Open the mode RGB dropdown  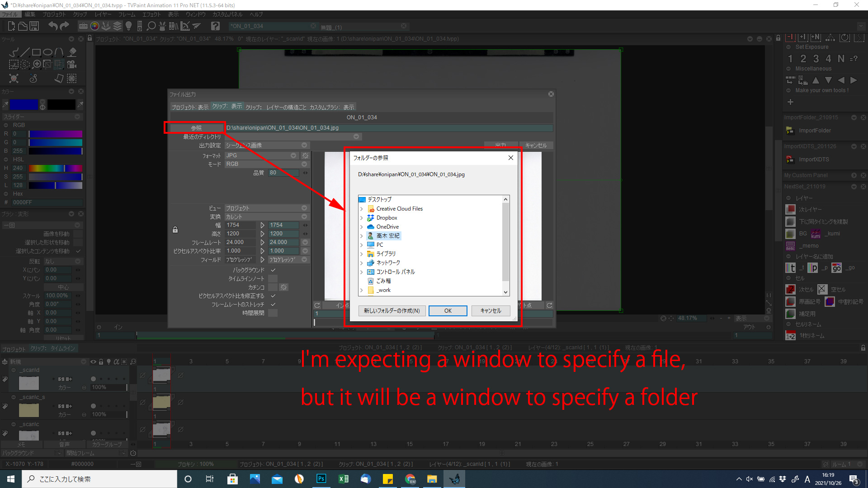[x=266, y=164]
